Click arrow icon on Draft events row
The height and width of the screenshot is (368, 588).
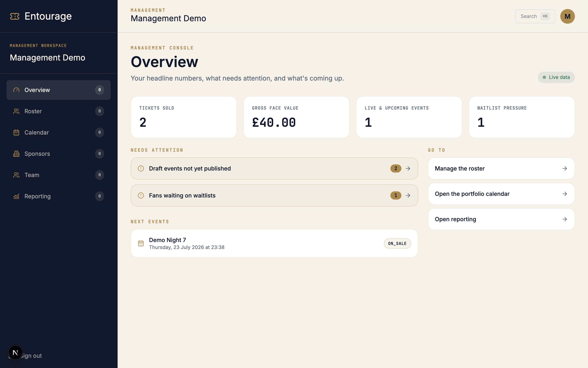[x=408, y=168]
